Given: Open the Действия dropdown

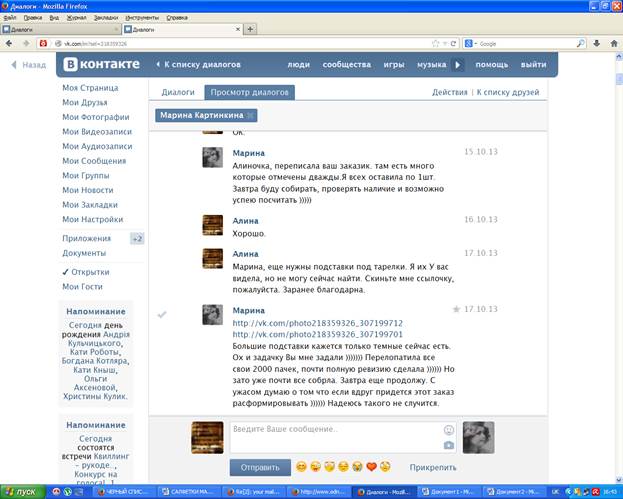Looking at the screenshot, I should [450, 92].
